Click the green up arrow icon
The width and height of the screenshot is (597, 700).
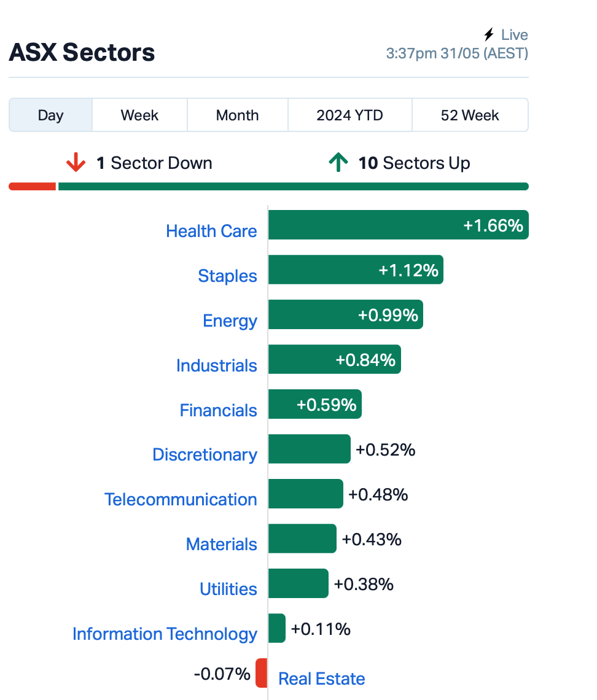click(338, 162)
